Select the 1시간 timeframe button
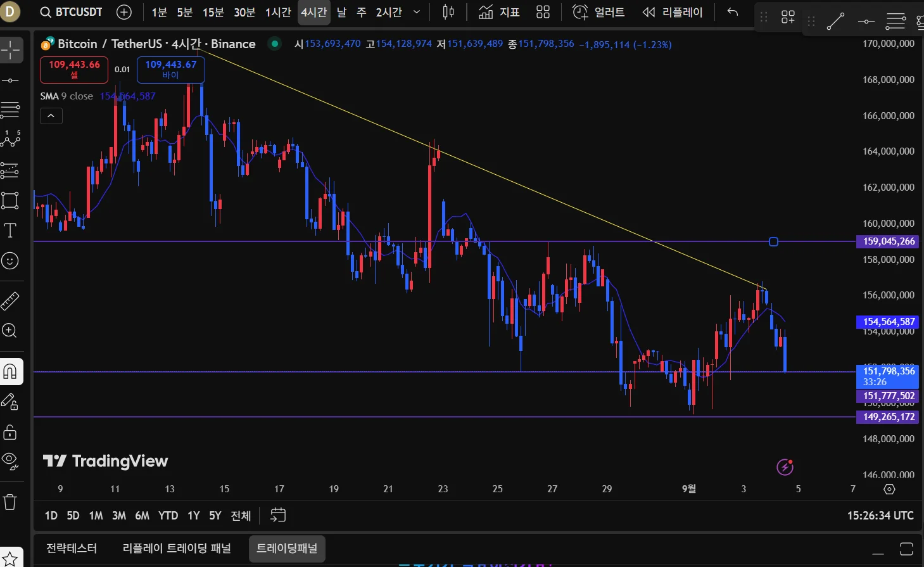924x567 pixels. pyautogui.click(x=278, y=12)
